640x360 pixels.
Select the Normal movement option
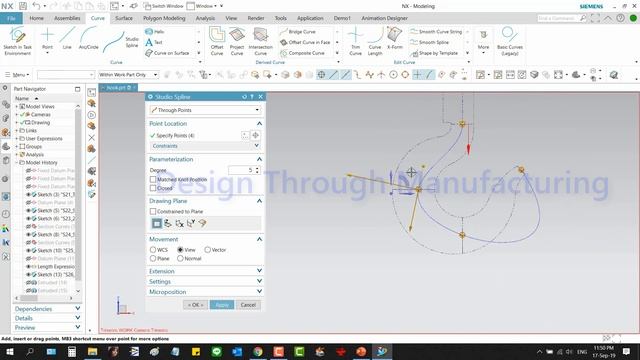click(180, 259)
